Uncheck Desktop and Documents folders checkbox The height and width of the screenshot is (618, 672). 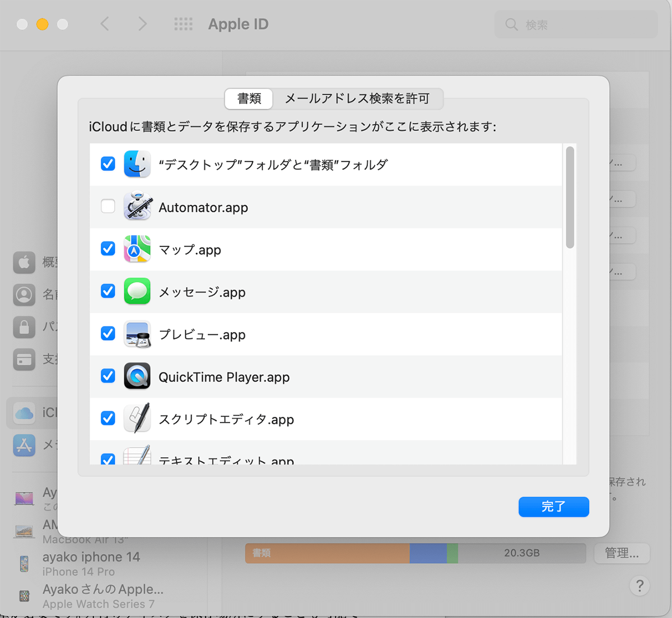click(108, 164)
